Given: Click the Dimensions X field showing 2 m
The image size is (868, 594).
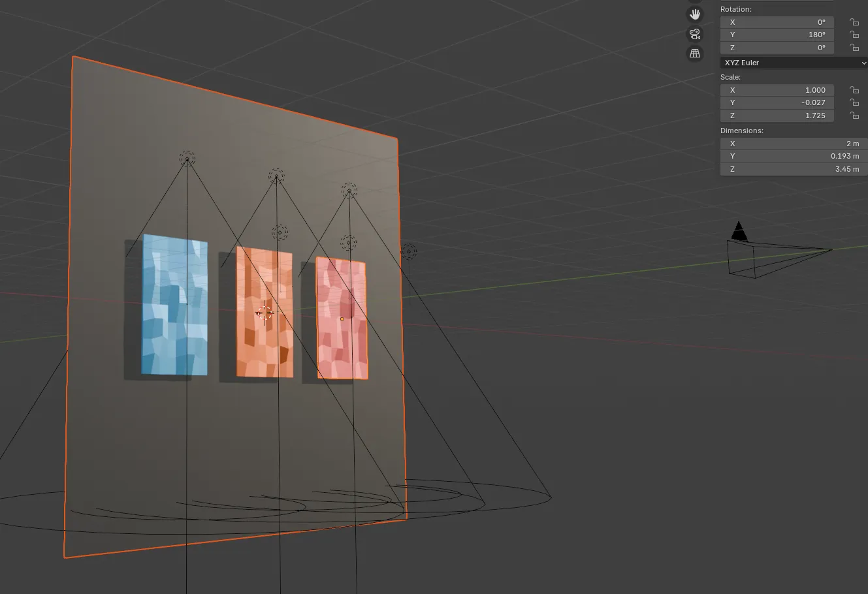Looking at the screenshot, I should coord(794,144).
